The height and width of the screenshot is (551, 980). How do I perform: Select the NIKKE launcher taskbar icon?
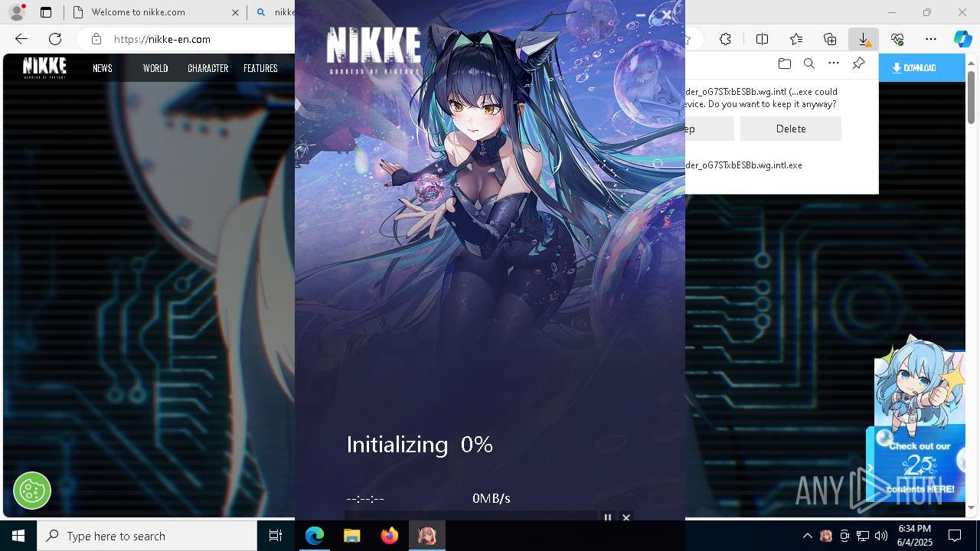427,536
